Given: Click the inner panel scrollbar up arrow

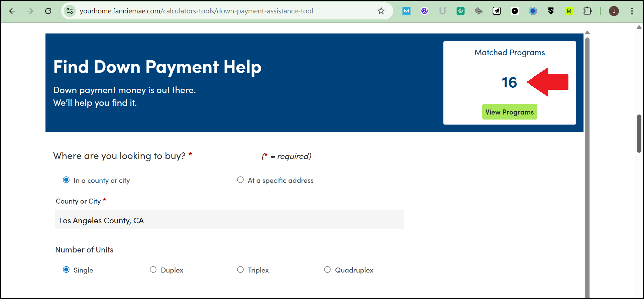Looking at the screenshot, I should tap(587, 32).
